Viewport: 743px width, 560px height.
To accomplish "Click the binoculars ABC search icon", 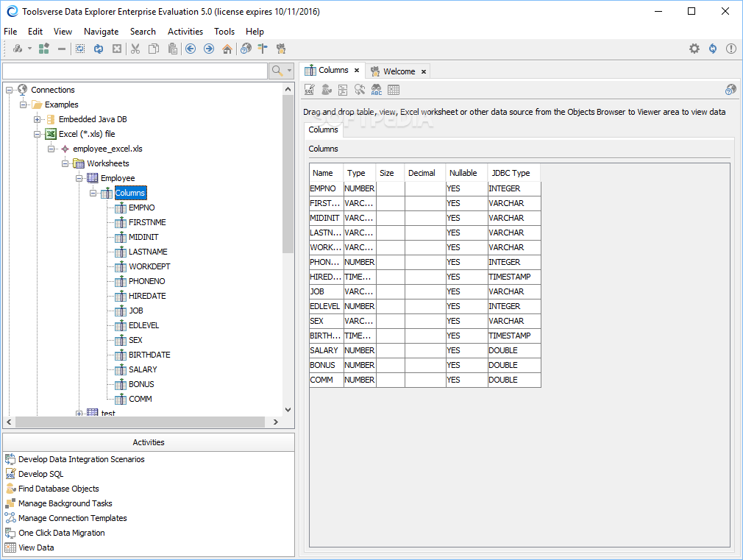I will [377, 90].
